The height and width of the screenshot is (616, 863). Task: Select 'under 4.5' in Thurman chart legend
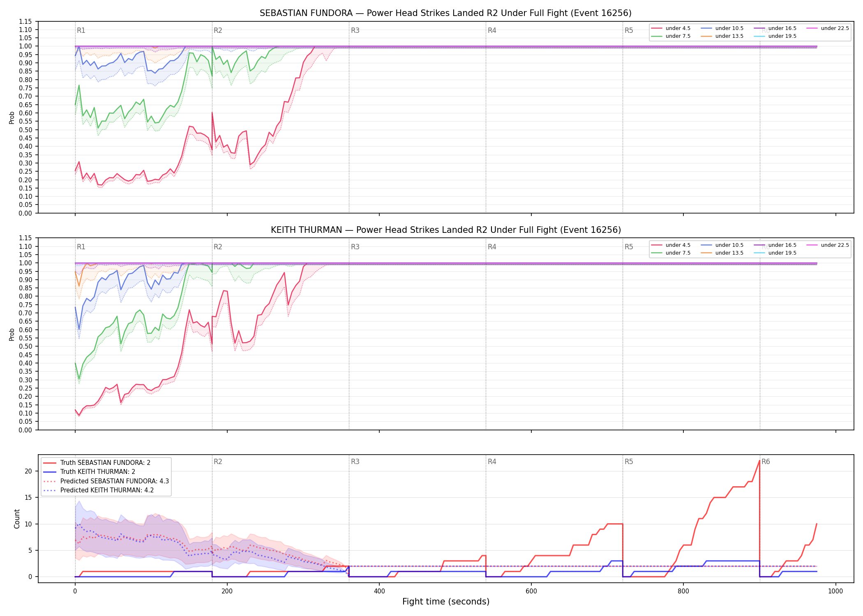coord(671,245)
